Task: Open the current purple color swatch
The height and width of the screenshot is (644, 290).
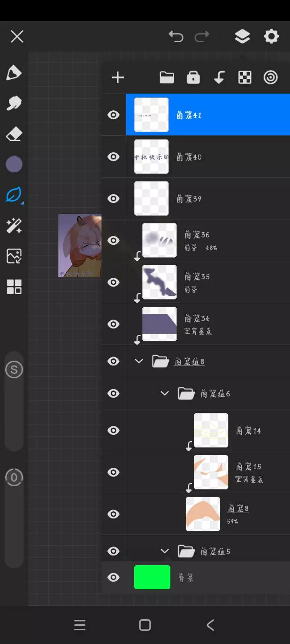Action: [x=14, y=164]
